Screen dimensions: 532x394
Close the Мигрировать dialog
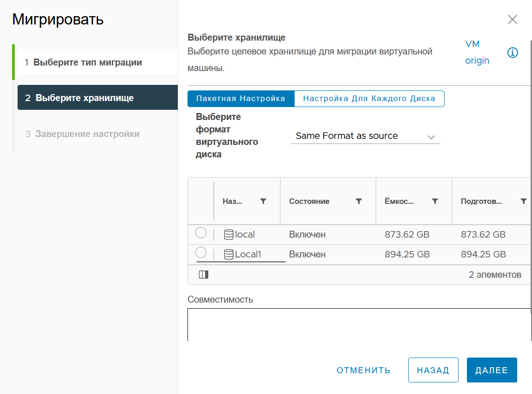512,19
